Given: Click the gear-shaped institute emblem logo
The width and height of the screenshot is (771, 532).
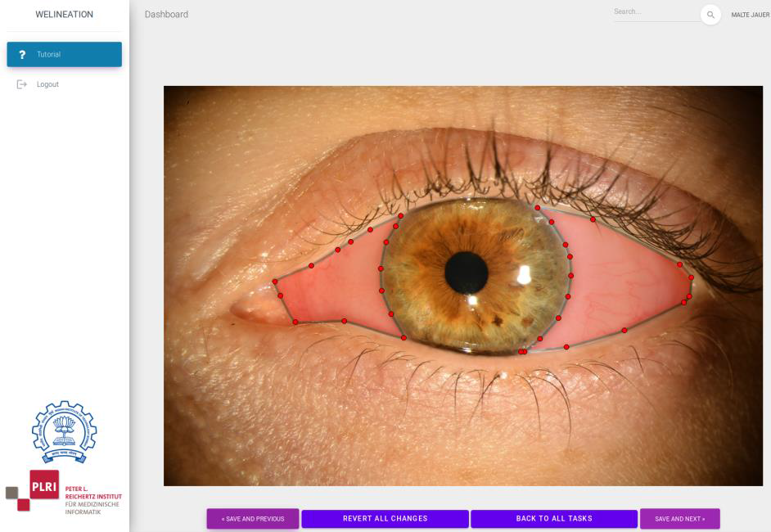Looking at the screenshot, I should coord(64,432).
